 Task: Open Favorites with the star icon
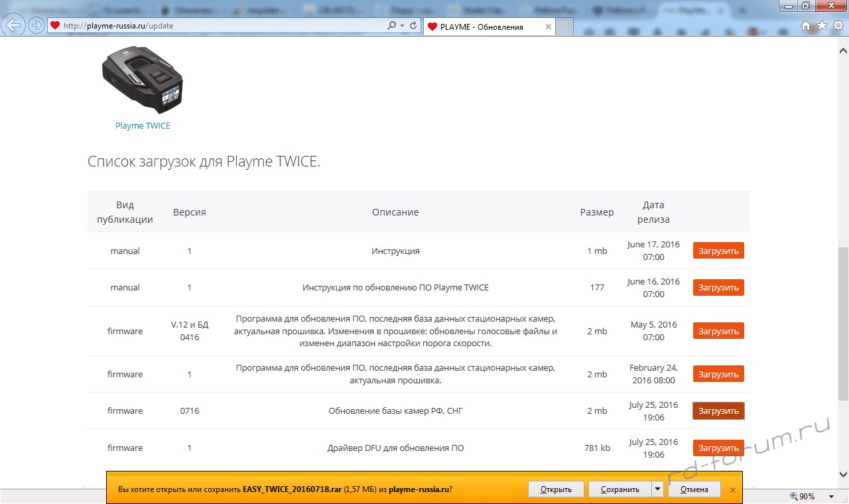click(822, 26)
